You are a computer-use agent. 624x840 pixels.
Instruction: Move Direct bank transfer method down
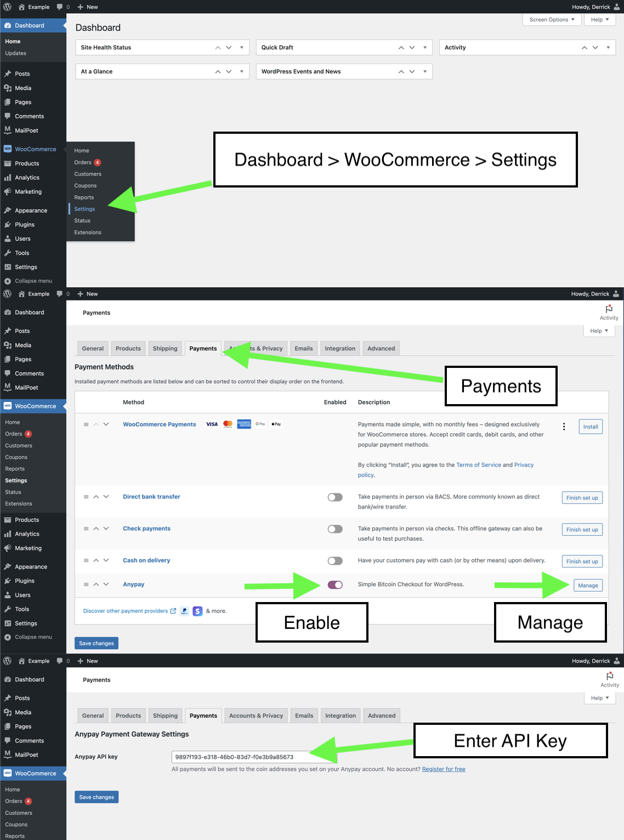click(x=106, y=497)
